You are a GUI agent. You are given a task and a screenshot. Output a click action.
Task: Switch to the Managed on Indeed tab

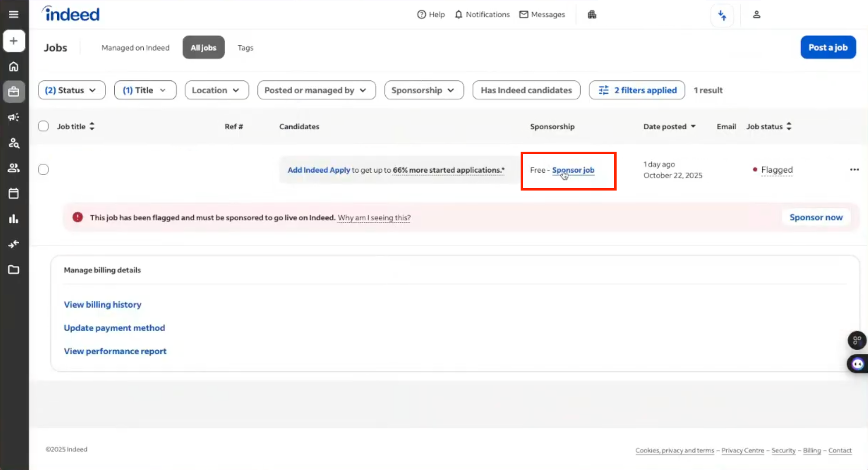(135, 48)
